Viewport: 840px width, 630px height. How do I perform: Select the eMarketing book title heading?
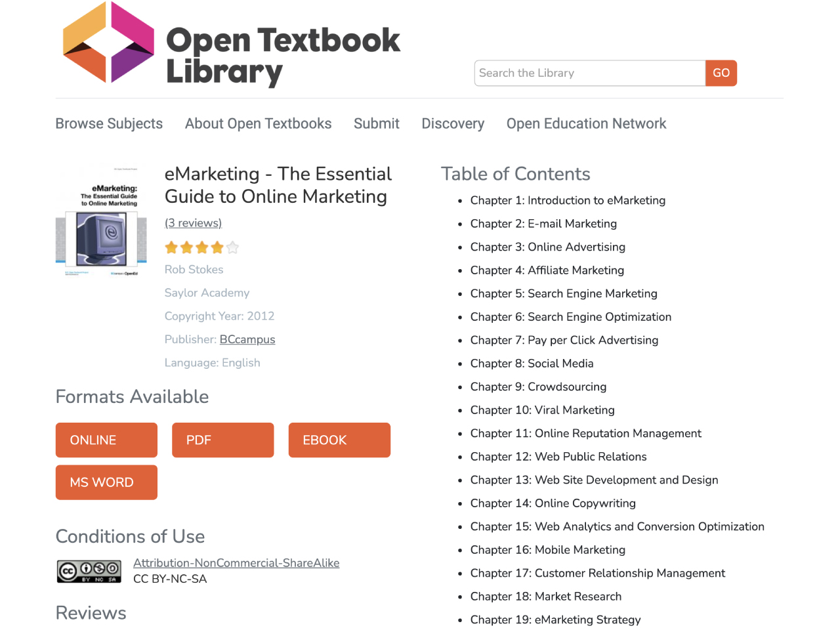point(278,185)
